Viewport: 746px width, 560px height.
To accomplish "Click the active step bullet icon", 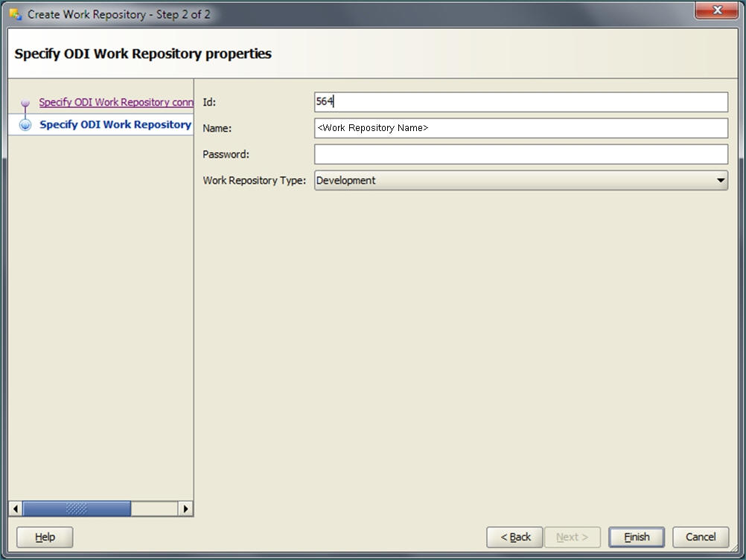I will click(x=25, y=124).
